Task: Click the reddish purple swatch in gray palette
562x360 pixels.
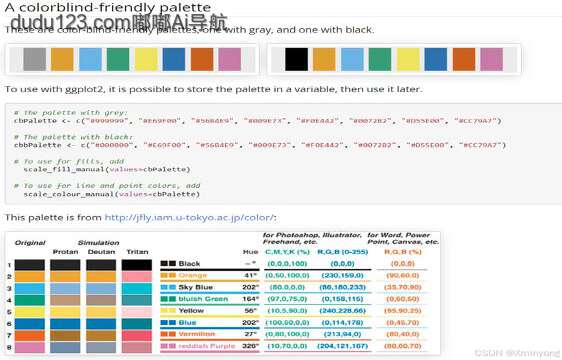Action: point(229,59)
